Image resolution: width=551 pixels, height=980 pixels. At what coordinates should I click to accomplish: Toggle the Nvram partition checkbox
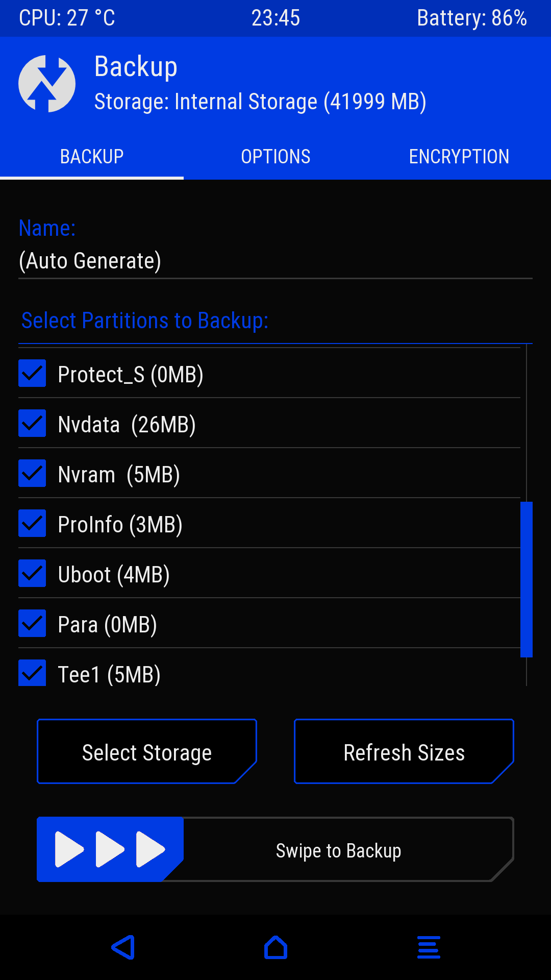point(32,474)
